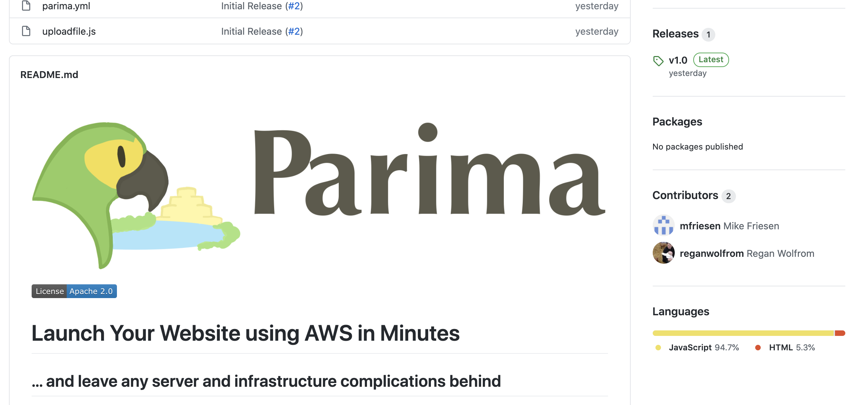868x405 pixels.
Task: Click the yellow JavaScript language dot
Action: (x=658, y=348)
